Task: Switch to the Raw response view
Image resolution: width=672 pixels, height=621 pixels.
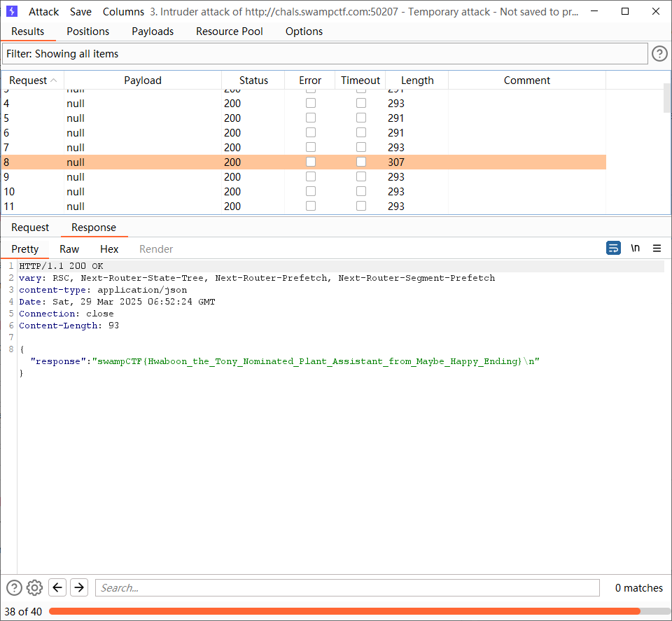Action: 69,249
